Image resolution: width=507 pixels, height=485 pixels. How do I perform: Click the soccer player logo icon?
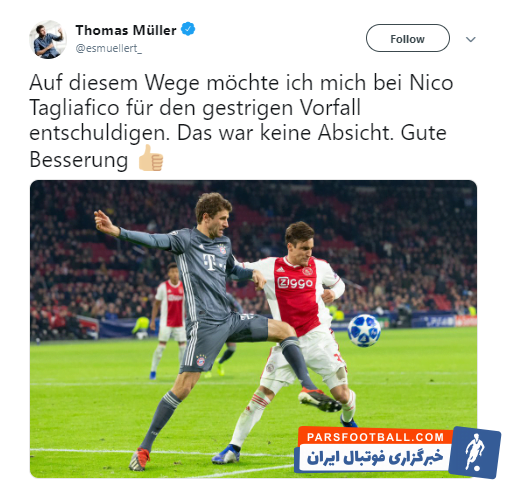pyautogui.click(x=475, y=452)
